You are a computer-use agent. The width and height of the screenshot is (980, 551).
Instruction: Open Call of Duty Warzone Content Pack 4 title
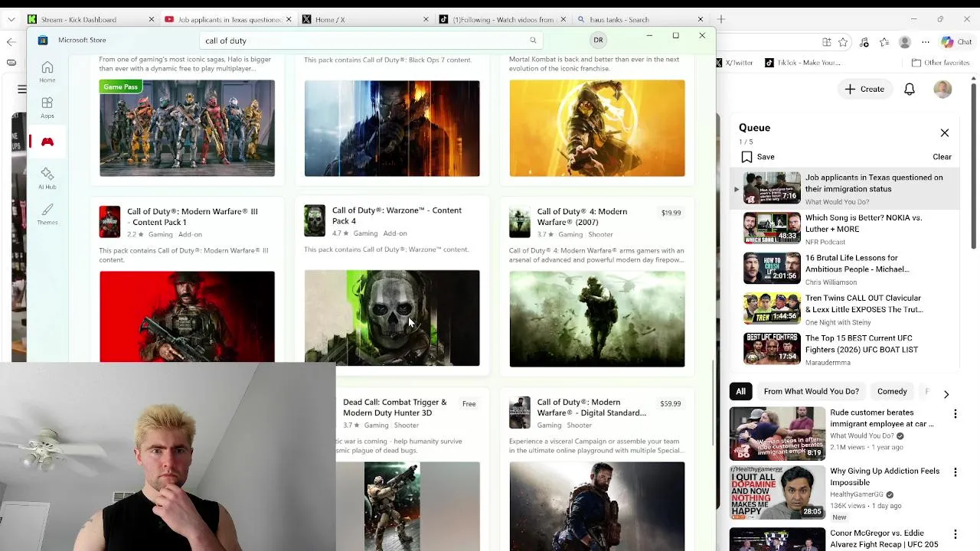click(397, 215)
